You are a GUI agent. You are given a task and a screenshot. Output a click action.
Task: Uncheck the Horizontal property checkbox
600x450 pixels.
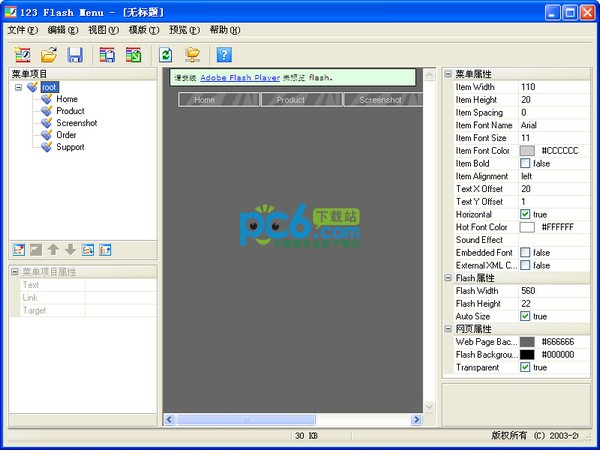coord(526,214)
